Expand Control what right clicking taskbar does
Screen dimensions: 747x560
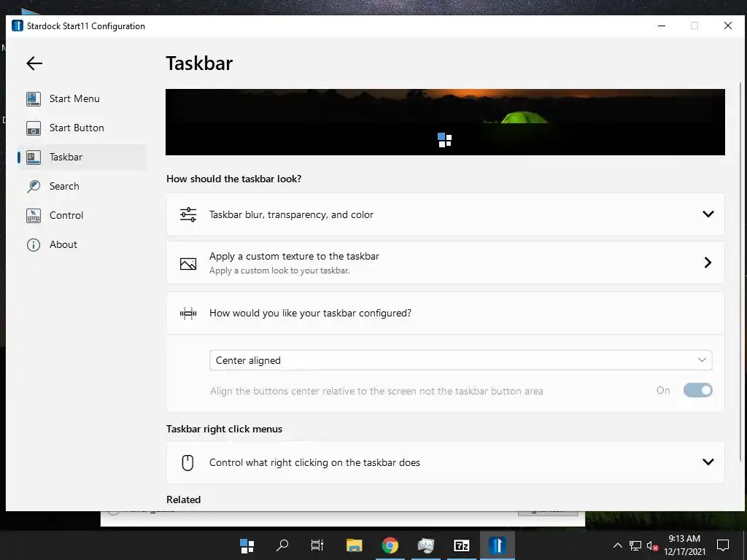445,462
